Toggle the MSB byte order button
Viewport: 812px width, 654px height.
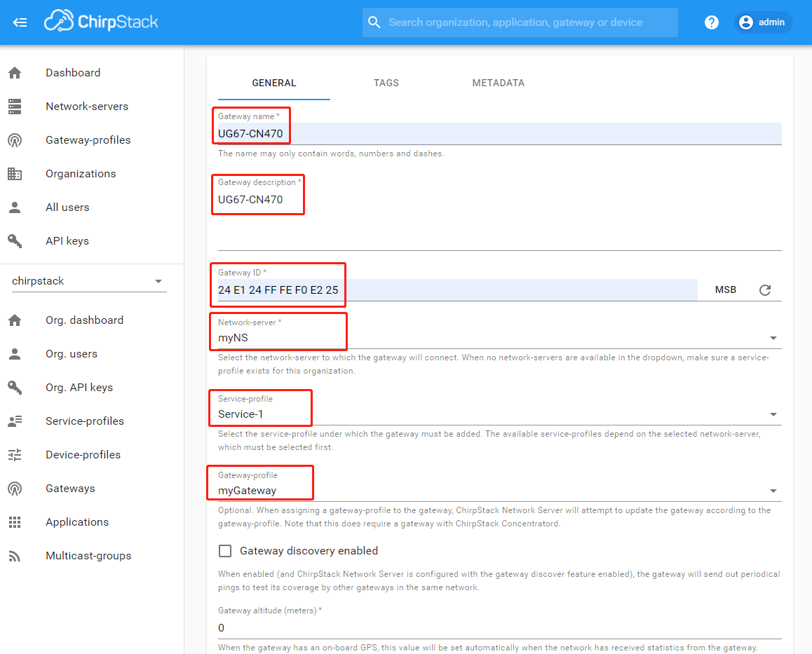click(725, 290)
